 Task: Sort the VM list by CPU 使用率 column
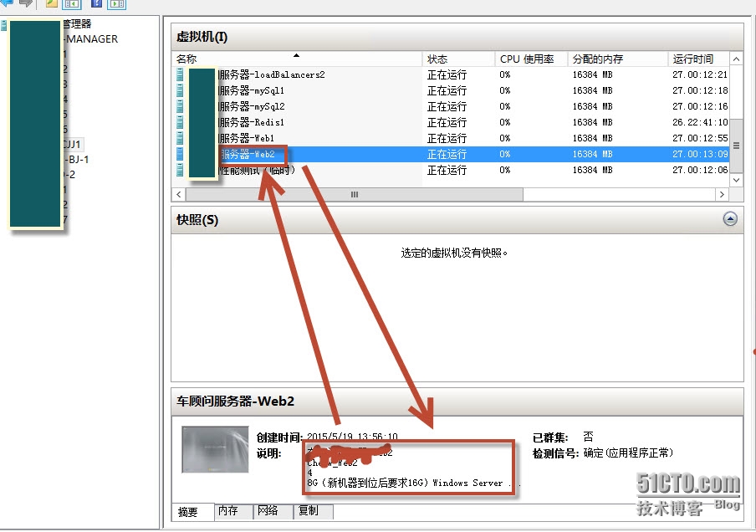point(531,59)
